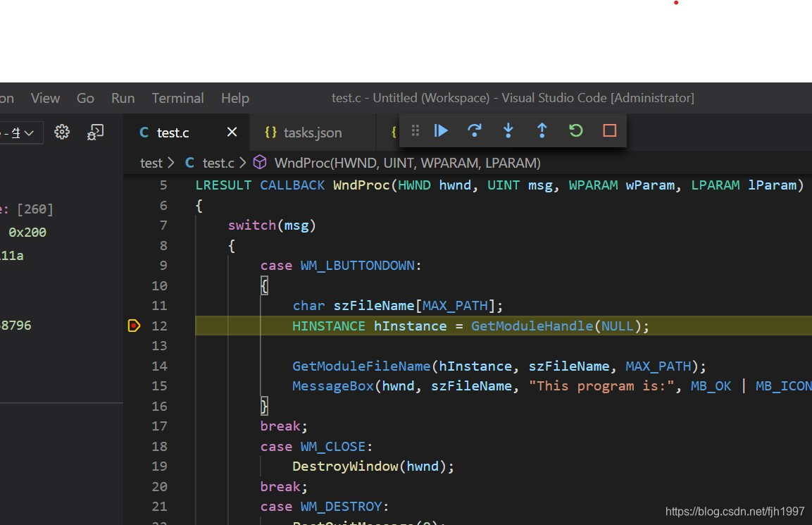Screen dimensions: 812x525
Task: Restart the debug session
Action: (575, 130)
